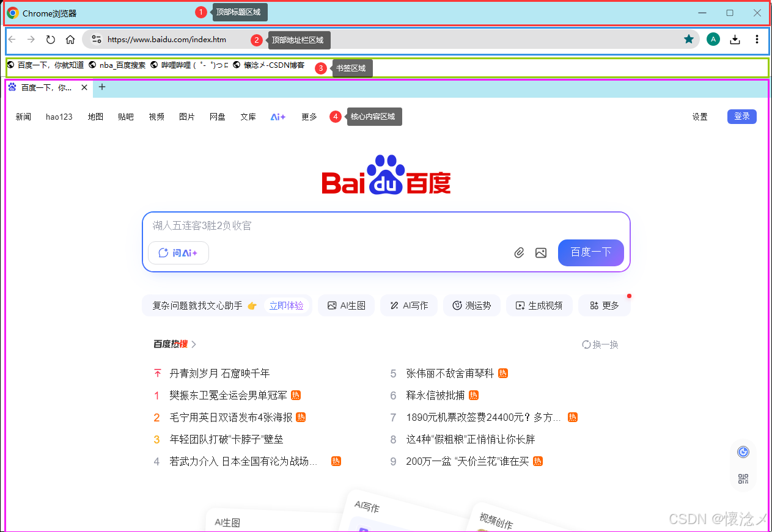The width and height of the screenshot is (772, 532).
Task: Open hot search 1890元机票改签费24400元
Action: tap(483, 417)
